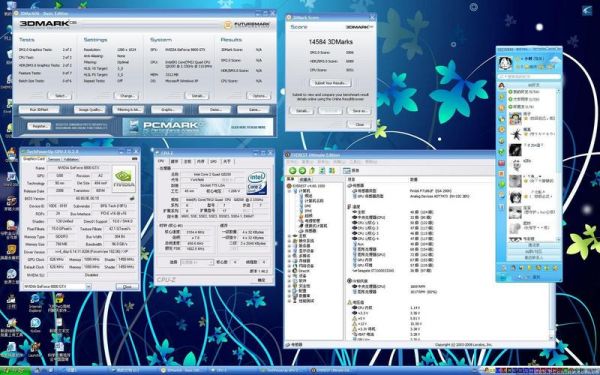Open the EVEREST report (报告) toolbar button
600x375 pixels.
coord(351,170)
